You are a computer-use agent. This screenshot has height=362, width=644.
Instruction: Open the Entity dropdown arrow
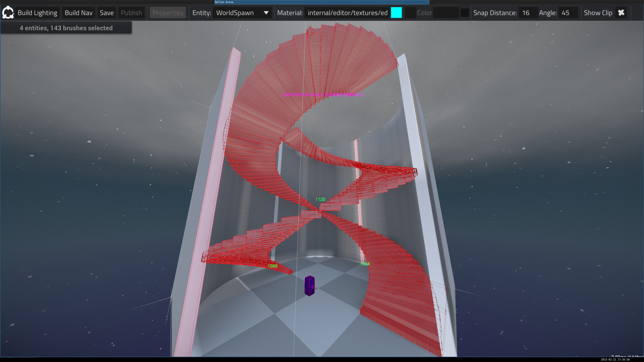(266, 13)
